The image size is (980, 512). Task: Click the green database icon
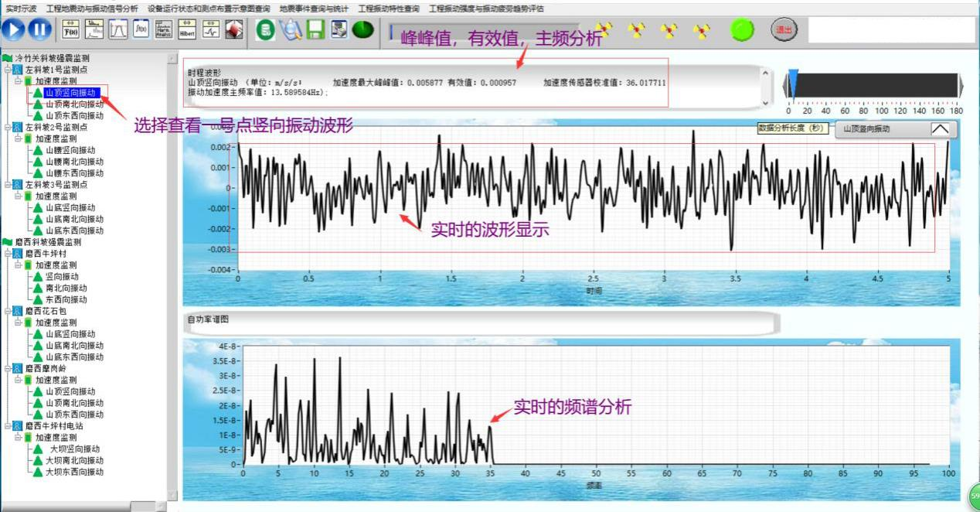[266, 30]
